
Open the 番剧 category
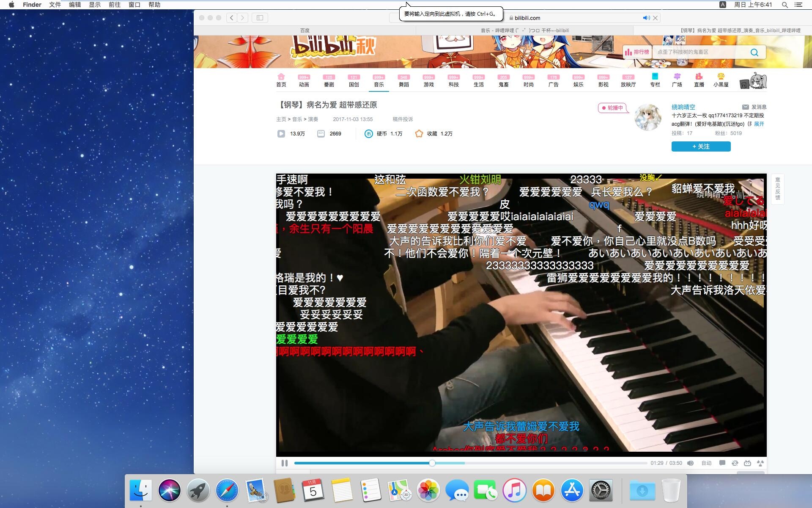click(x=329, y=81)
